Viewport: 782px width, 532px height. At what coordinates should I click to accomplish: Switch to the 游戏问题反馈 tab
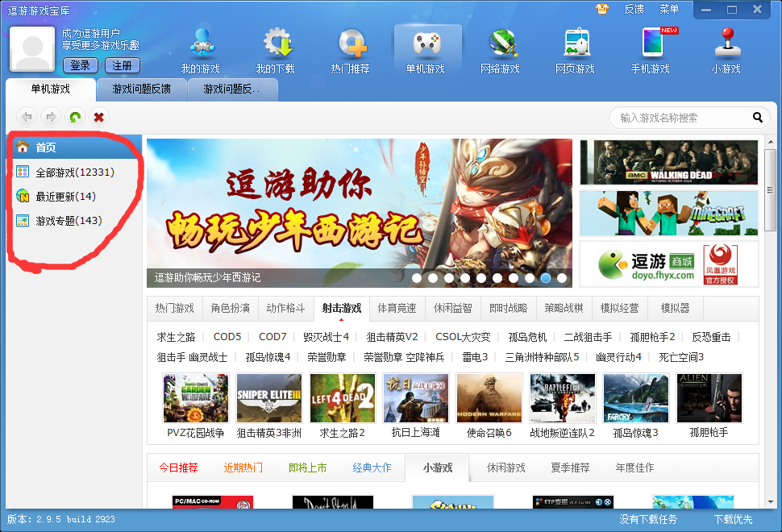tap(142, 89)
